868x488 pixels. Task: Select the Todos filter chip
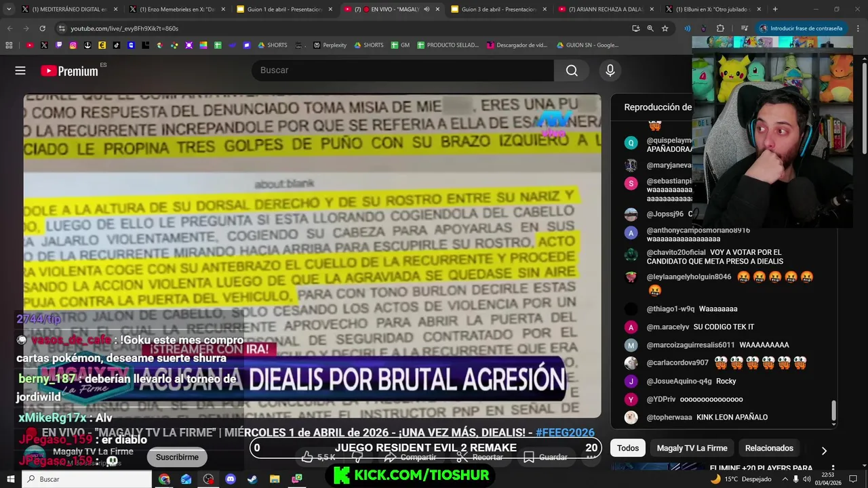click(628, 448)
